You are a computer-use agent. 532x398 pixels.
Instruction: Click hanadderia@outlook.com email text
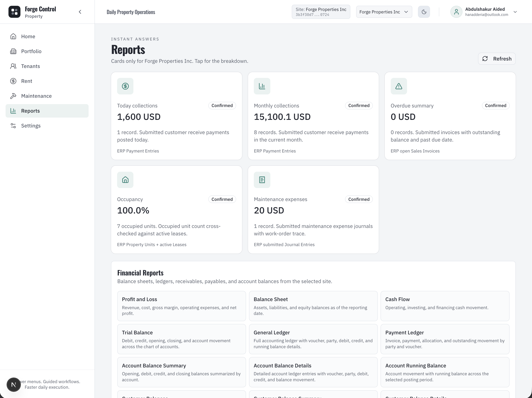click(487, 15)
